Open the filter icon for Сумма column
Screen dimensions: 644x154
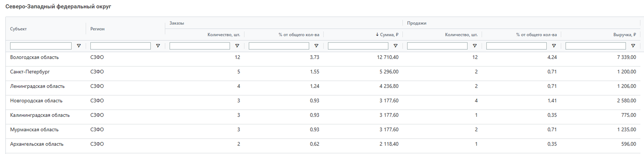(x=396, y=46)
